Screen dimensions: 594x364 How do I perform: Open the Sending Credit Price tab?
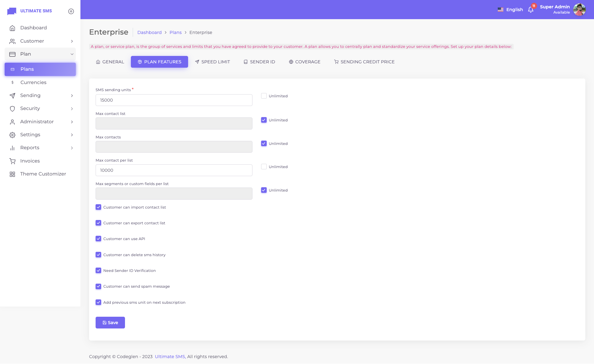coord(364,62)
